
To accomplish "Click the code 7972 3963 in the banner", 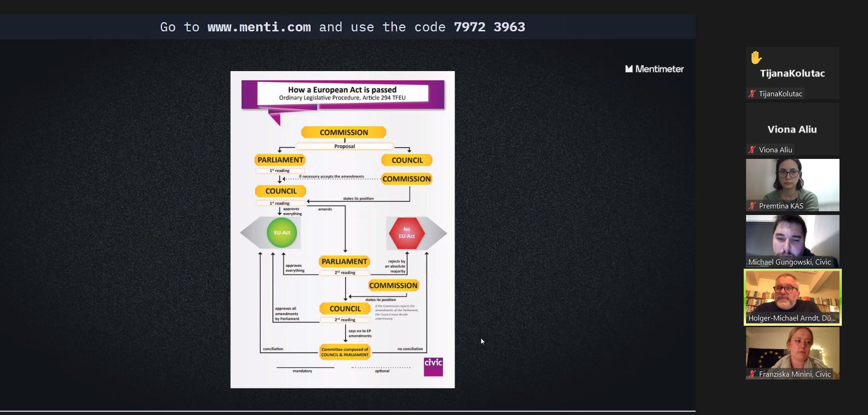I will 489,27.
